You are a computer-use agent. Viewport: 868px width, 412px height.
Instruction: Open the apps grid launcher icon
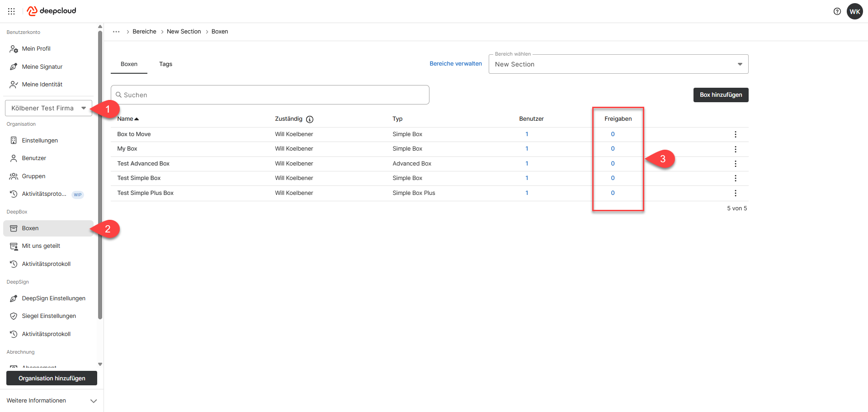(11, 11)
